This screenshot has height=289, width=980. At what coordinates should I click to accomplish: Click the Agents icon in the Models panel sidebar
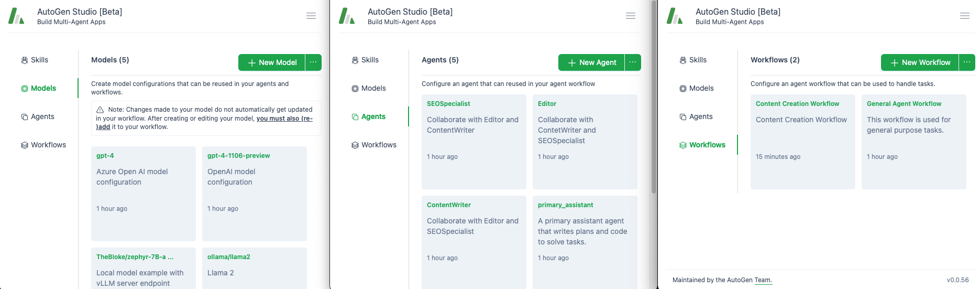pos(25,117)
